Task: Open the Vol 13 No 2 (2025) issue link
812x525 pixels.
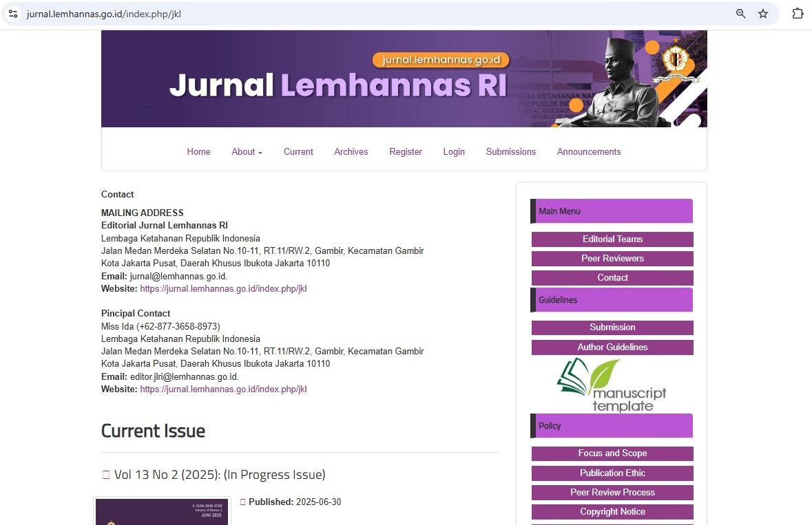Action: tap(220, 474)
